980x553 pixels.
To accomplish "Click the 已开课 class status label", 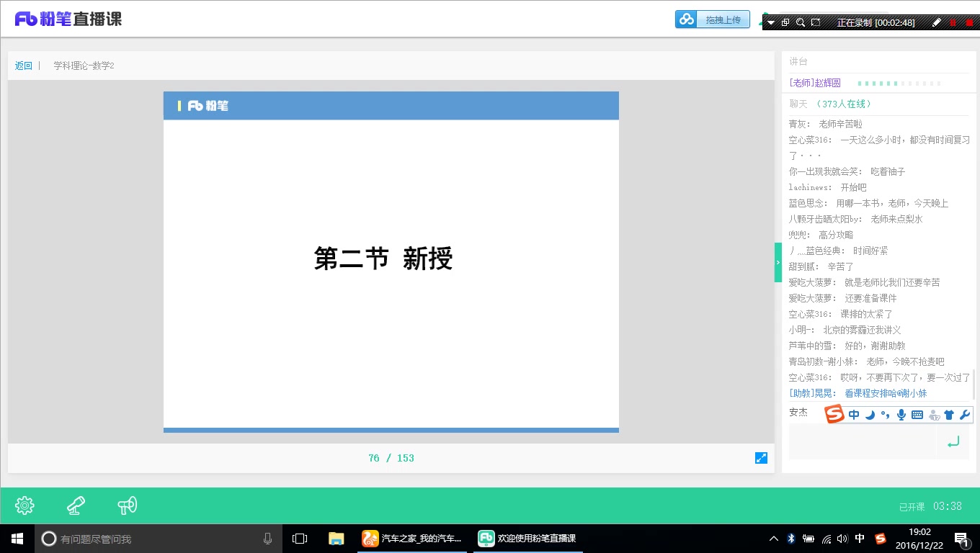I will (912, 507).
